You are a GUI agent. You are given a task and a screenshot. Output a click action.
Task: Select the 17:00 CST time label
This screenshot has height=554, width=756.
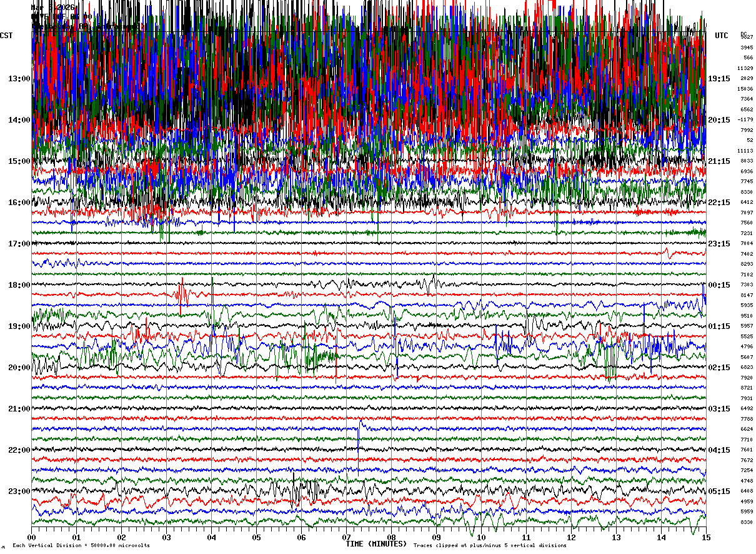[x=19, y=244]
